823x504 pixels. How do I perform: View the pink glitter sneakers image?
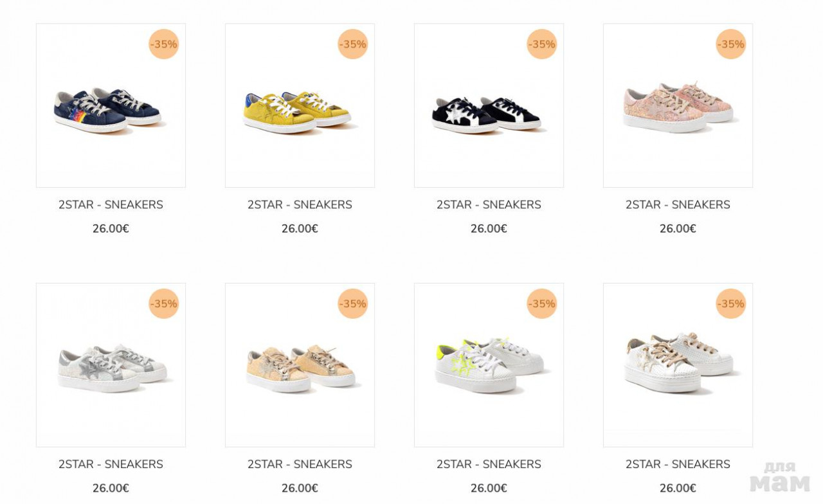(678, 105)
